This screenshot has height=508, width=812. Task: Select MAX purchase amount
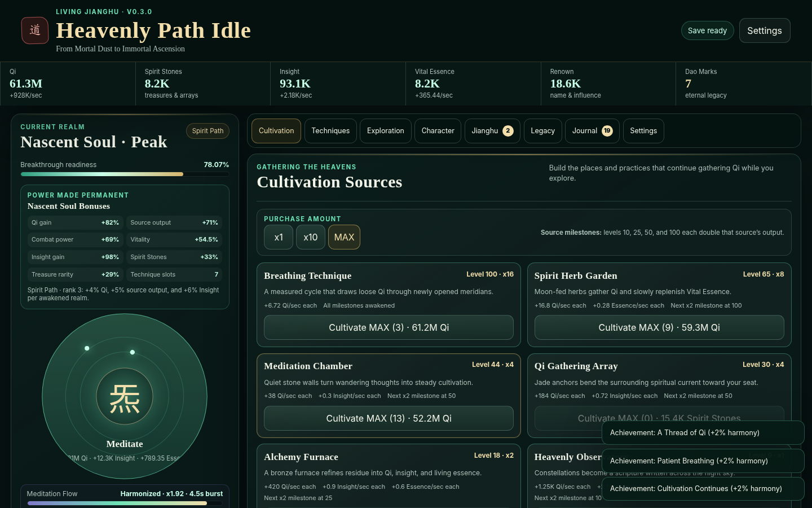344,237
